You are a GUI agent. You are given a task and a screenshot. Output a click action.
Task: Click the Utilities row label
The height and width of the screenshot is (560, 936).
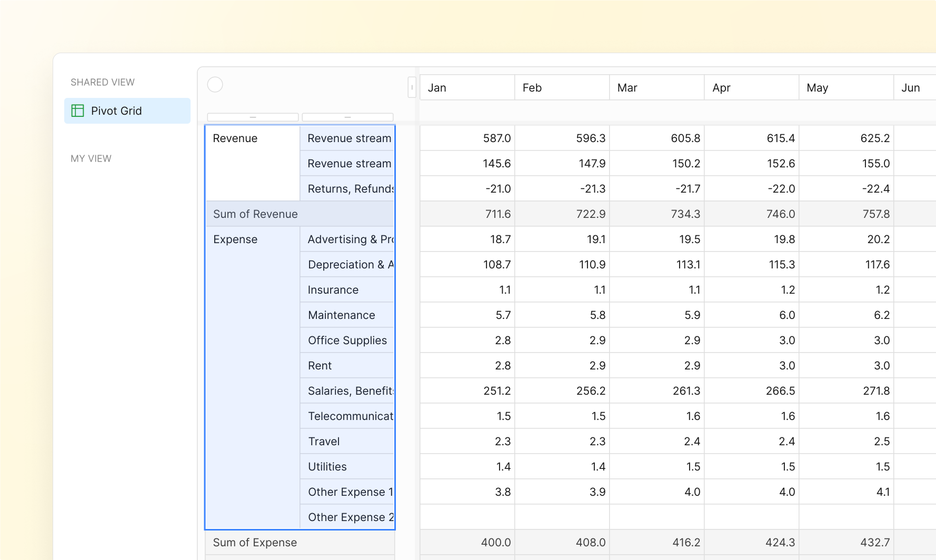click(x=347, y=466)
